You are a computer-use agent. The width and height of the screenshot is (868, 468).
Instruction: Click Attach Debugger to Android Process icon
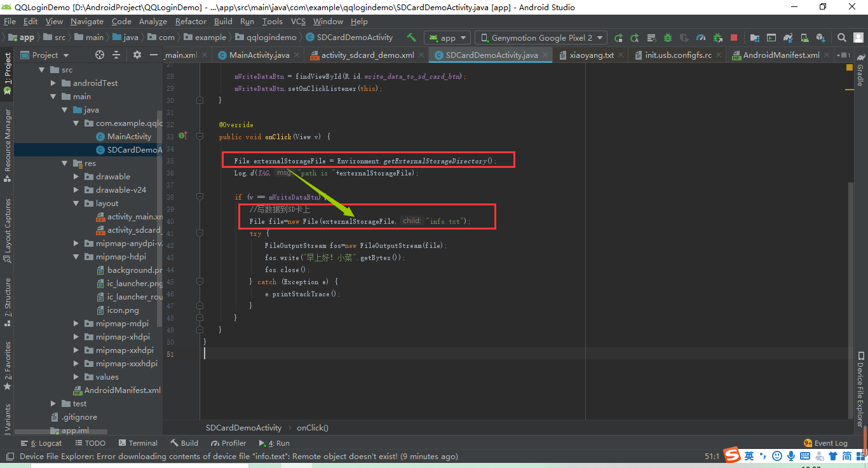[x=718, y=38]
